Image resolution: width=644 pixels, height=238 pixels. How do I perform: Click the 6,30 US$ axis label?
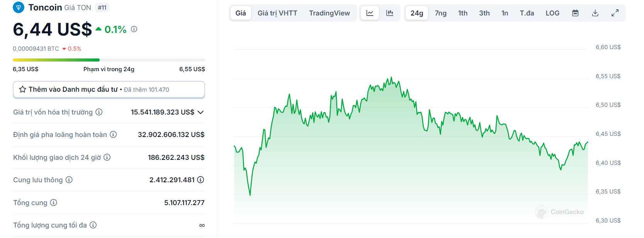click(608, 221)
